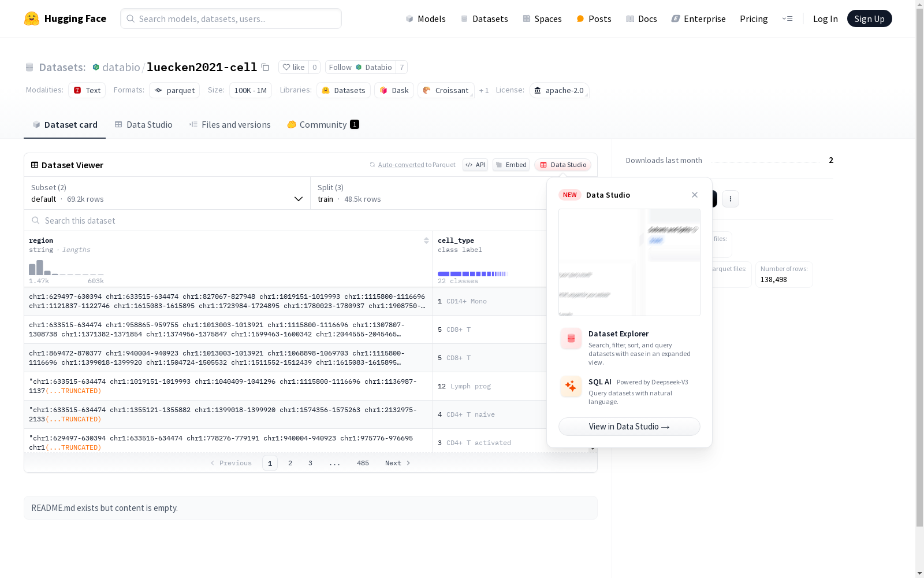The height and width of the screenshot is (578, 924).
Task: Go to the Next page of rows
Action: 398,463
